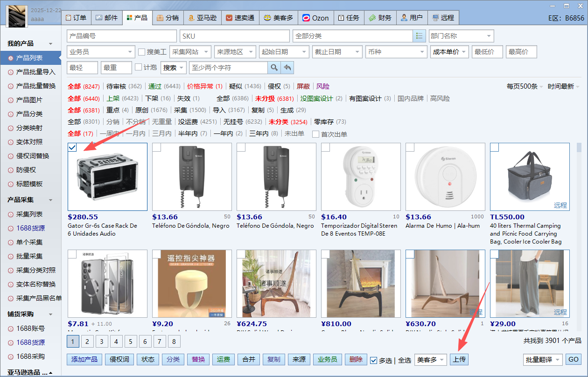588x377 pixels.
Task: Toggle the 多选 checkbox
Action: [373, 360]
